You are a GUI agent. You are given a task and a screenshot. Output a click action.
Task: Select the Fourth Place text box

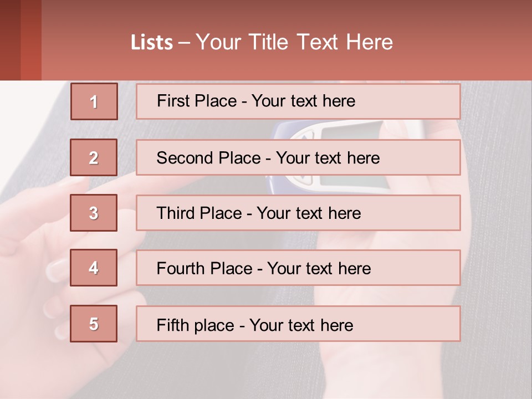point(298,268)
